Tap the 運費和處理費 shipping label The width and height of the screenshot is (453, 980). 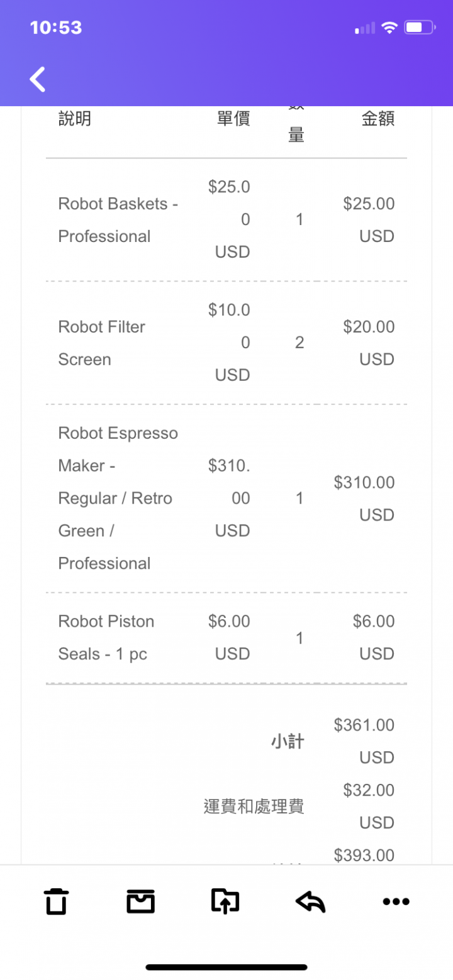click(254, 807)
